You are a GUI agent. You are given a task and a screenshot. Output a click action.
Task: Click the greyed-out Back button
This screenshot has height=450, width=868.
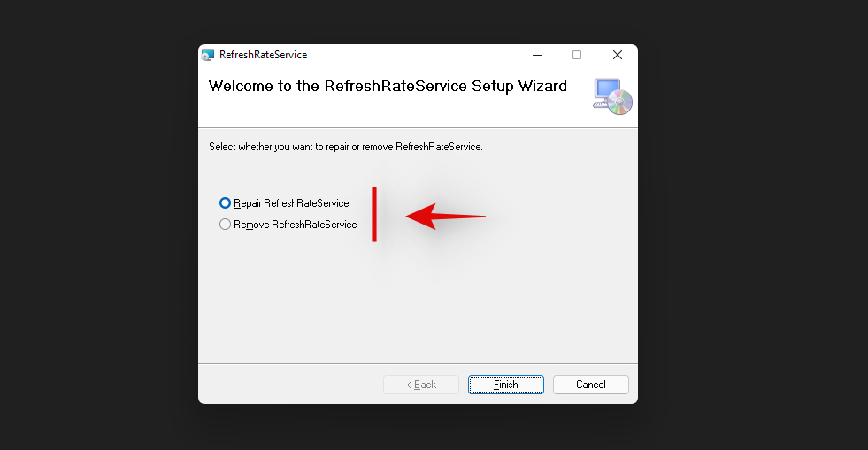point(421,385)
